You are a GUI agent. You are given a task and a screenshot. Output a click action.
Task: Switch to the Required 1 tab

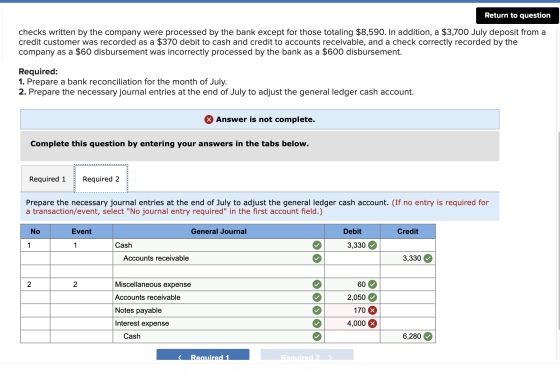tap(48, 179)
